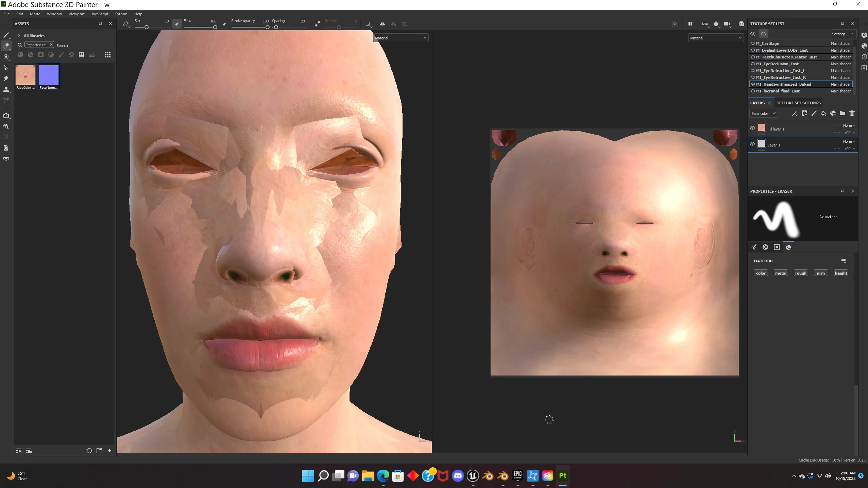868x488 pixels.
Task: Toggle visibility of M_Cartilage texture set
Action: click(x=753, y=43)
